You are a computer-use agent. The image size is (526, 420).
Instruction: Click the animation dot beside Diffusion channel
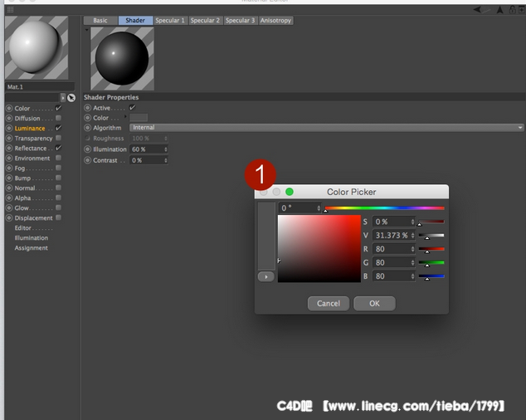point(9,118)
